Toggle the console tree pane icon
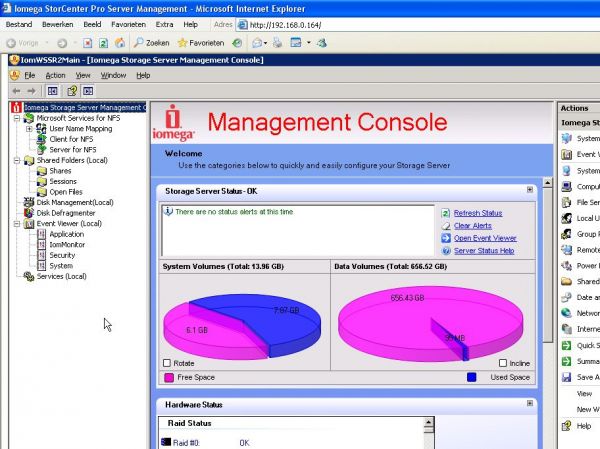 [52, 91]
